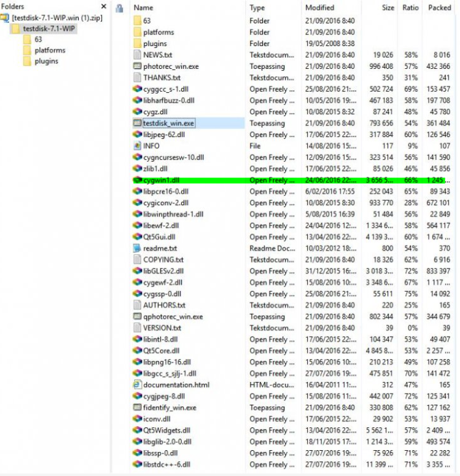Sort by the Name column header
The width and height of the screenshot is (460, 476).
[143, 8]
